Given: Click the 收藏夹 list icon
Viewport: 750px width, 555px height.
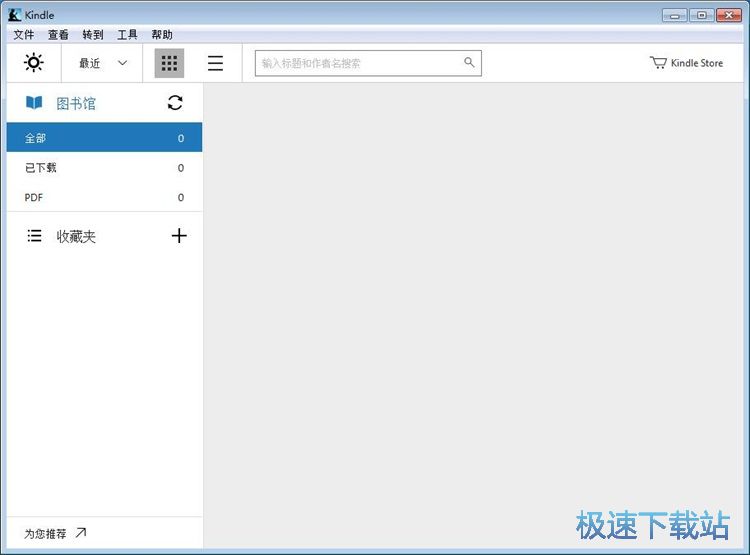Looking at the screenshot, I should tap(34, 236).
